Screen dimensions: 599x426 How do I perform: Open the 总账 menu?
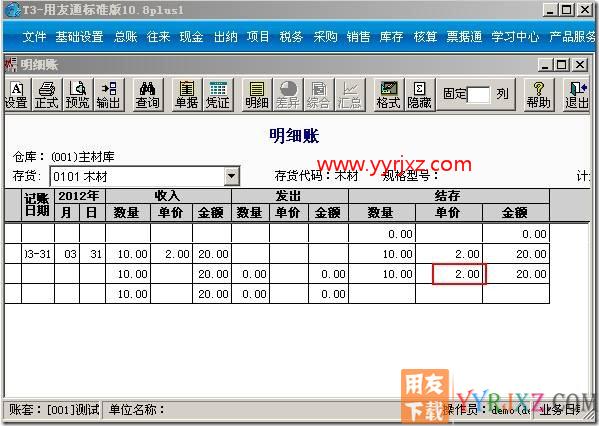click(125, 37)
